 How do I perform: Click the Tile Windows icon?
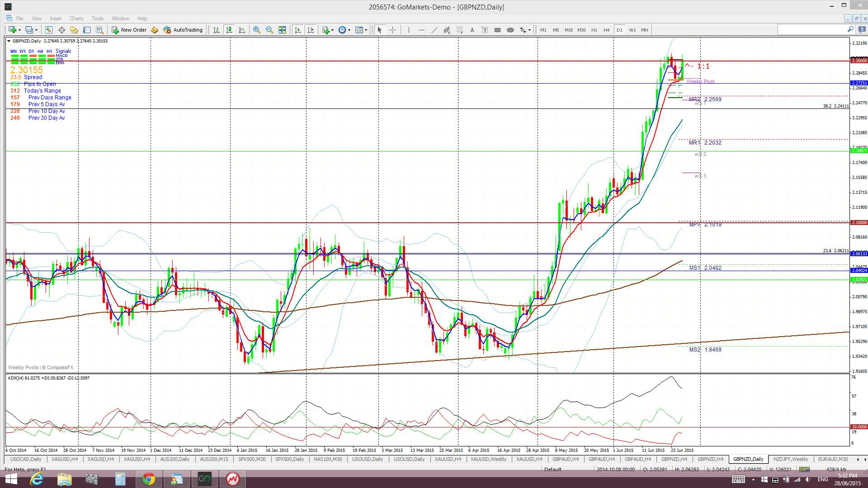pos(282,30)
